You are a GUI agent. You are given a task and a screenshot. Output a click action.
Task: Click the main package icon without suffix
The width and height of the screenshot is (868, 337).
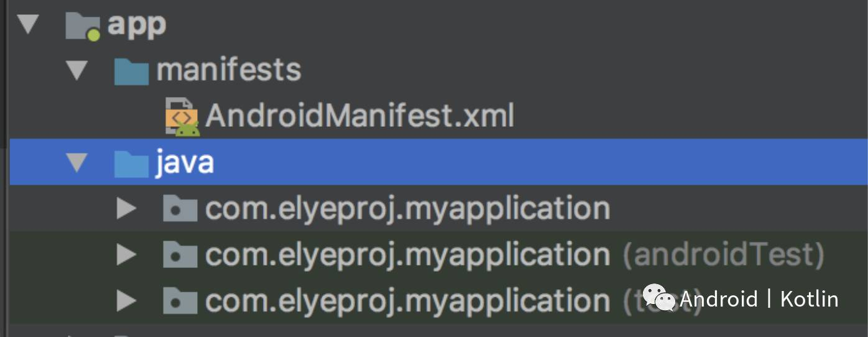pos(180,209)
